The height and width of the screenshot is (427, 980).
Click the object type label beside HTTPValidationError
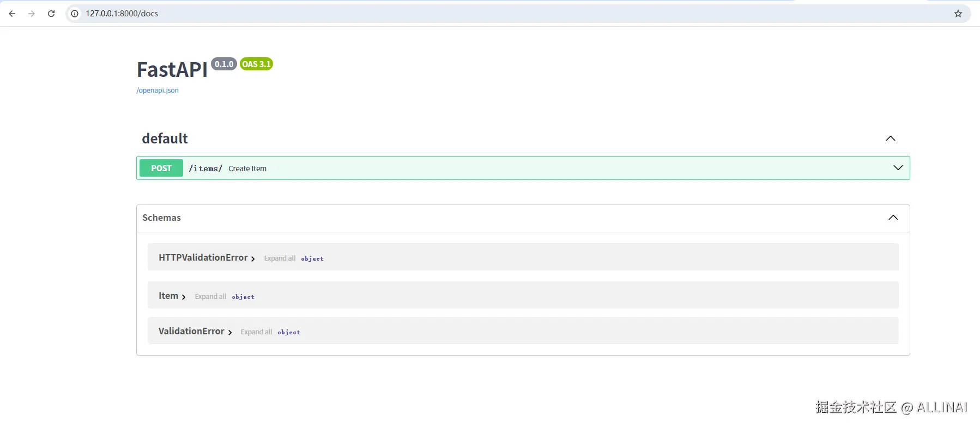[312, 258]
